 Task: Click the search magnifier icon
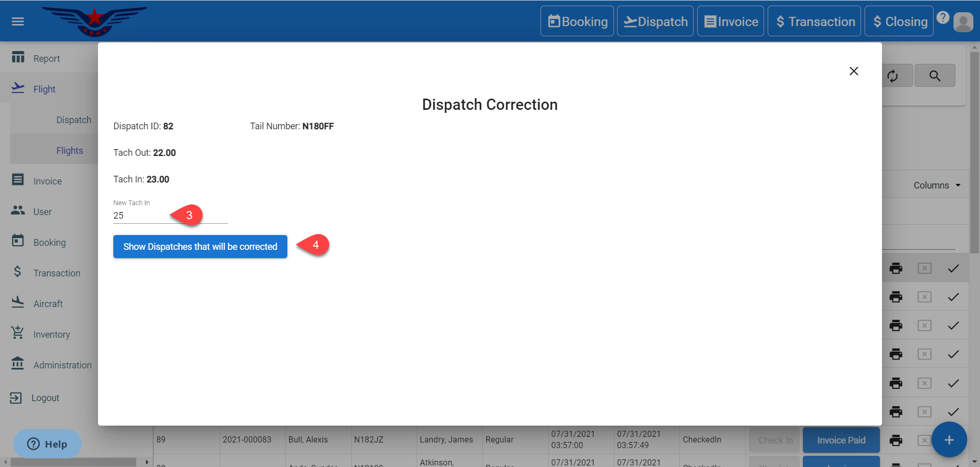click(x=935, y=76)
